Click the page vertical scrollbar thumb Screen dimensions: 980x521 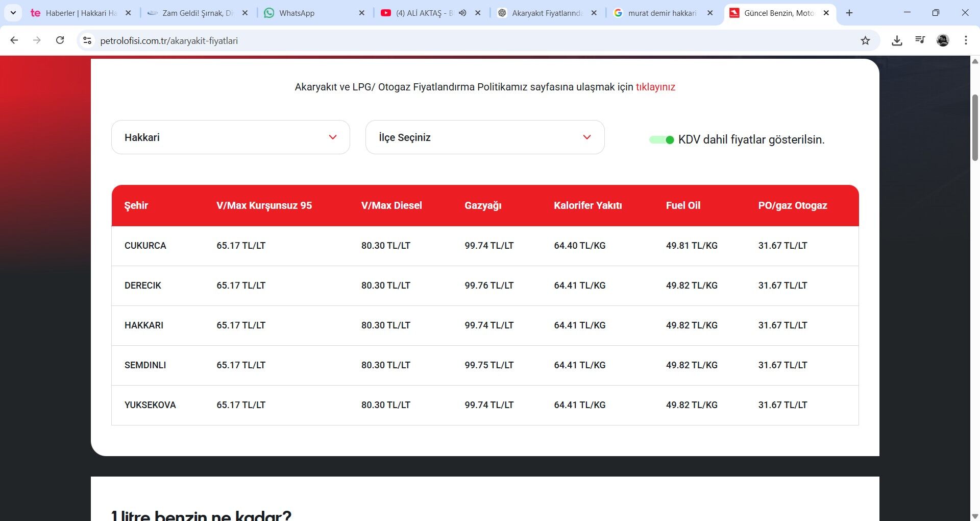click(975, 128)
